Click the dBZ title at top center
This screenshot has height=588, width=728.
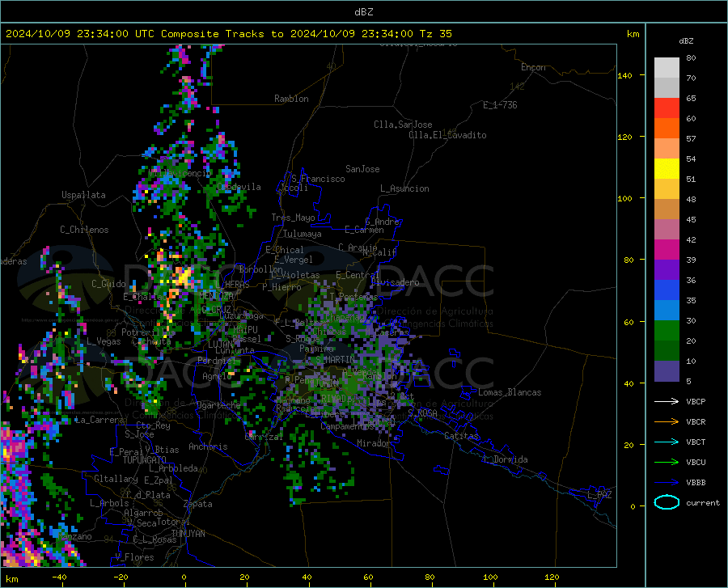[363, 12]
